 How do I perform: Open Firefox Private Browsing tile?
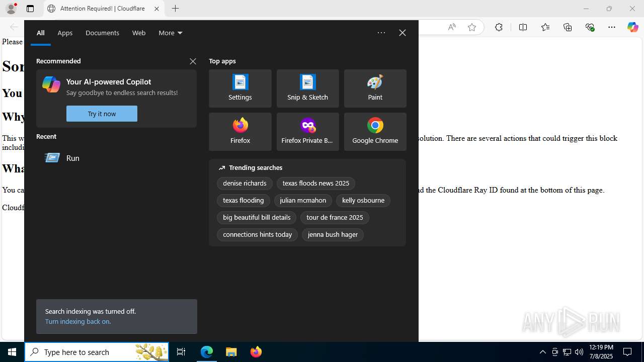pos(307,132)
